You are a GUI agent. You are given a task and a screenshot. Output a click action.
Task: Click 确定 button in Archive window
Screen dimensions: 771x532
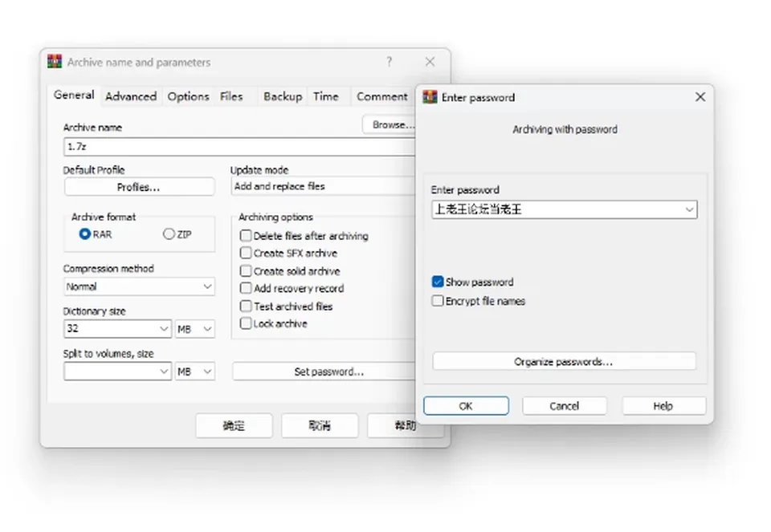[x=234, y=425]
